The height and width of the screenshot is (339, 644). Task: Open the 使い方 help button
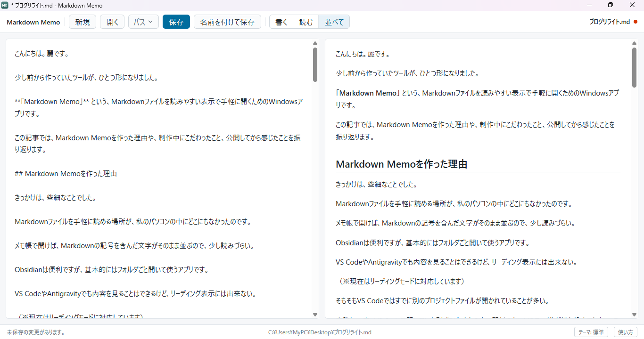pyautogui.click(x=626, y=332)
